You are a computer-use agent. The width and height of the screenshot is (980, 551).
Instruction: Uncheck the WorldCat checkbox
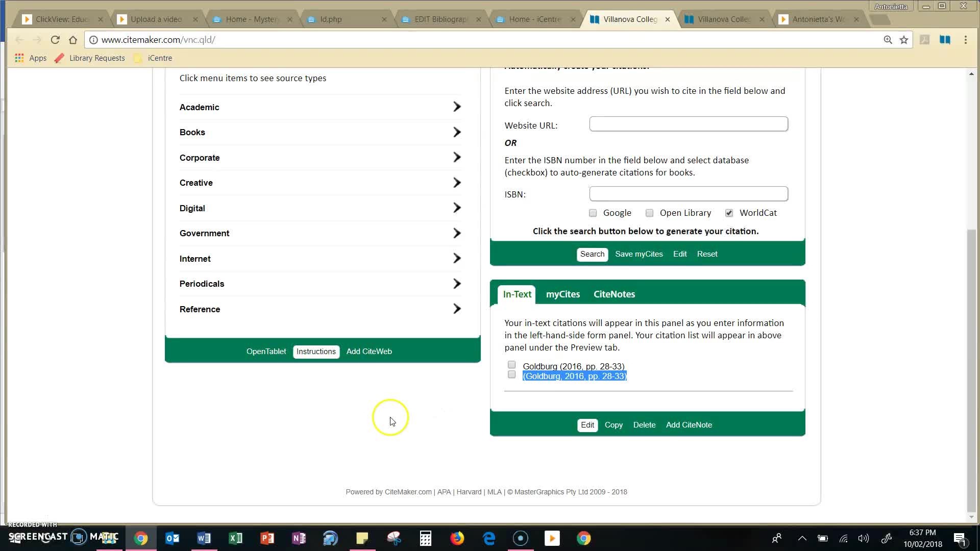click(x=729, y=213)
